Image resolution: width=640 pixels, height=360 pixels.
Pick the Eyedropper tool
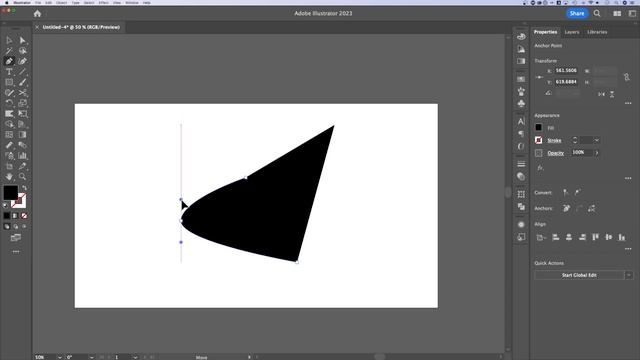click(x=22, y=166)
